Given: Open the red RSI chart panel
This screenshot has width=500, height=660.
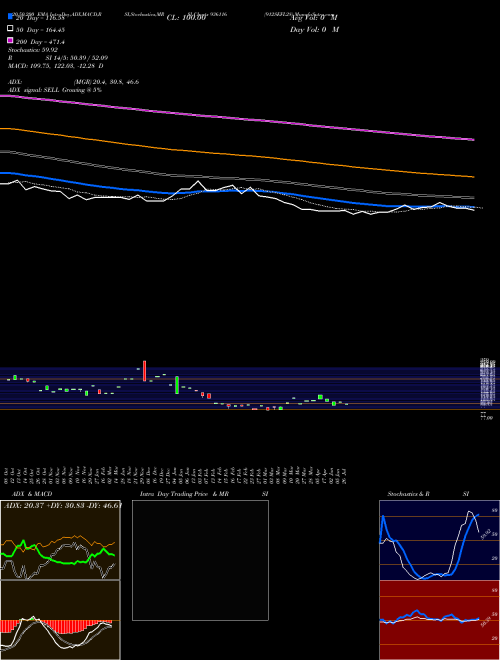Looking at the screenshot, I should [x=439, y=620].
